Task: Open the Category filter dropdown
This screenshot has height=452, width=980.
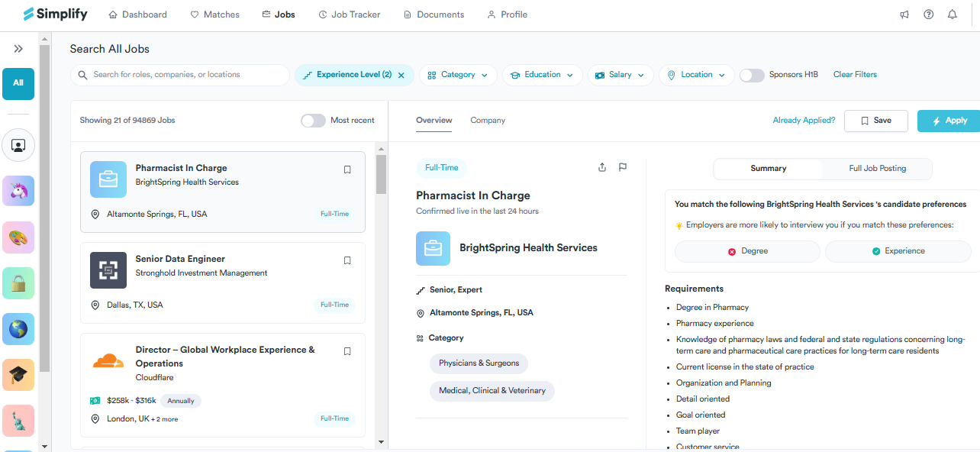Action: (458, 75)
